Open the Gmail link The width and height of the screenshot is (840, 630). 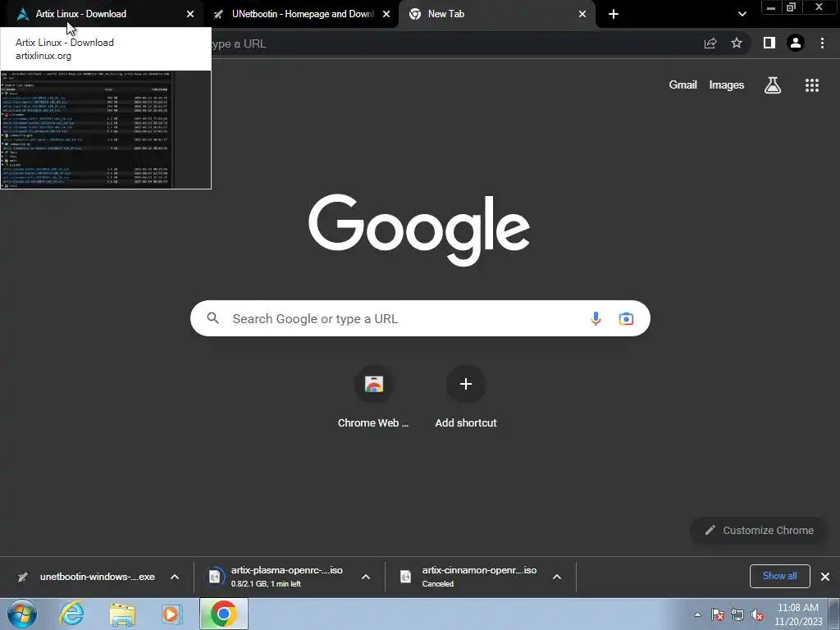click(682, 84)
